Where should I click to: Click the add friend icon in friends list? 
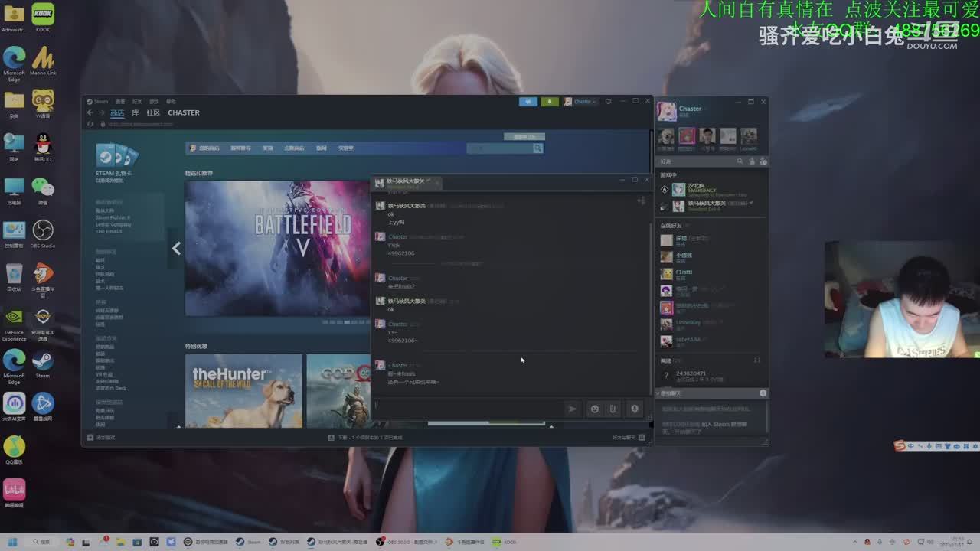coord(752,161)
